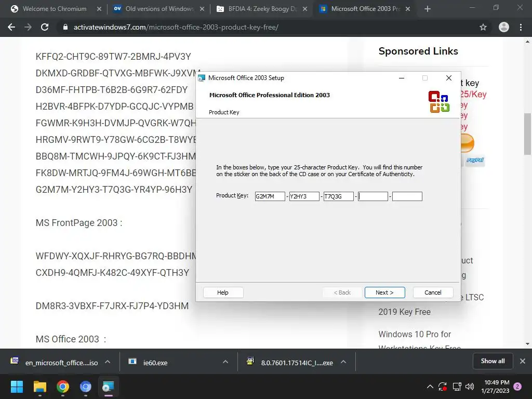Reload the current page
The width and height of the screenshot is (532, 399).
[45, 27]
